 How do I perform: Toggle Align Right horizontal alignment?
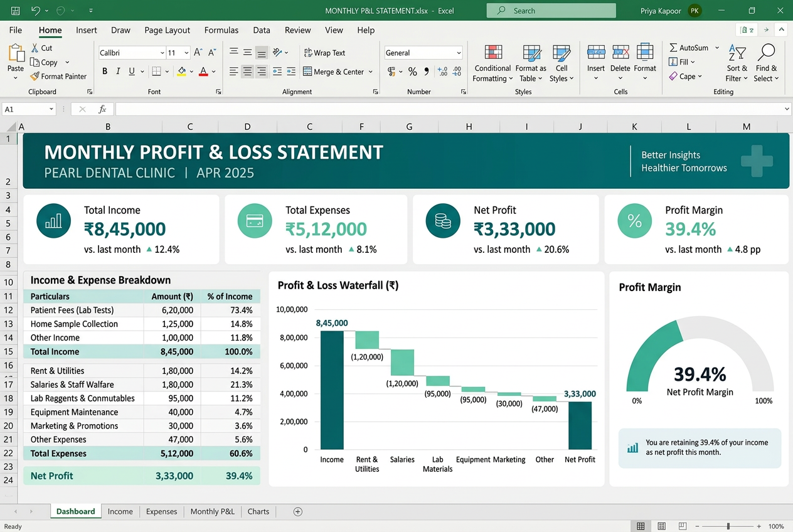pyautogui.click(x=262, y=72)
